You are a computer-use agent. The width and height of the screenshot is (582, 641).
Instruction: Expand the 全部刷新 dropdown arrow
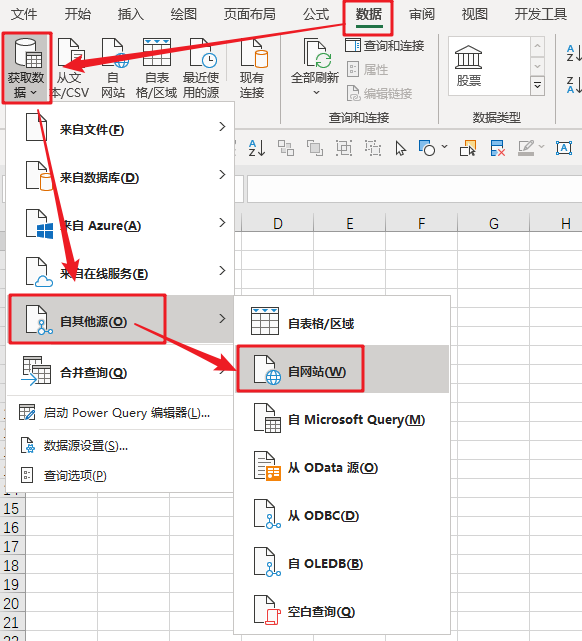316,93
